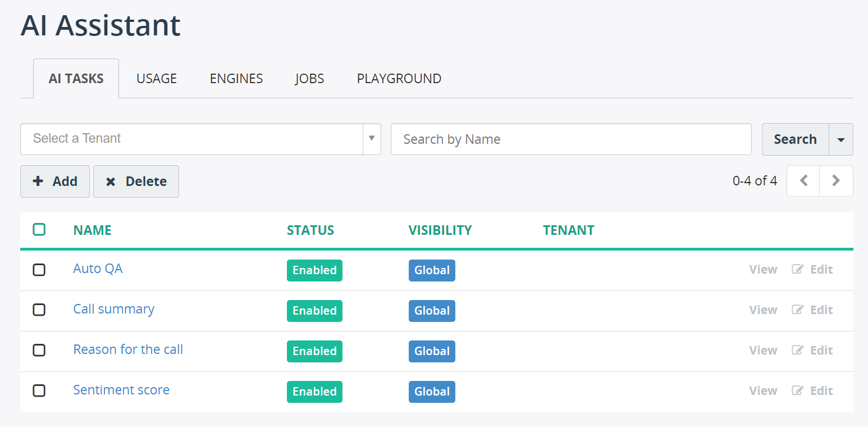The width and height of the screenshot is (868, 427).
Task: Check the Sentiment score row checkbox
Action: coord(39,390)
